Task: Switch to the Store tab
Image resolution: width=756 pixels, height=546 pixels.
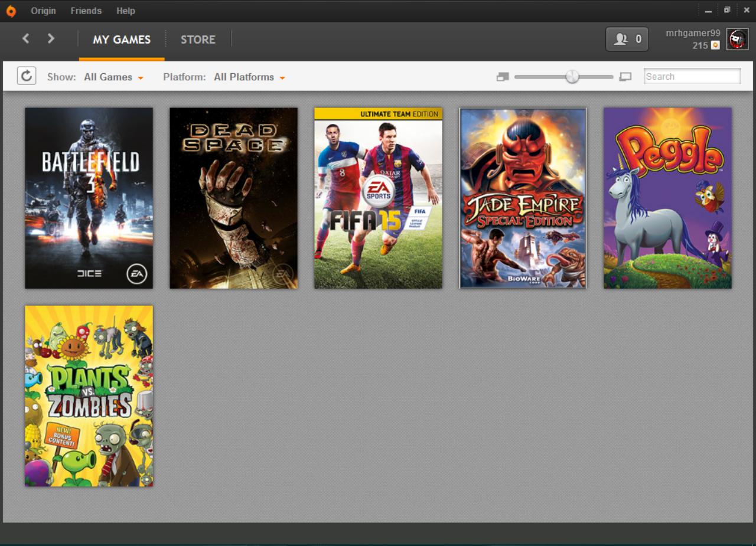Action: click(198, 40)
